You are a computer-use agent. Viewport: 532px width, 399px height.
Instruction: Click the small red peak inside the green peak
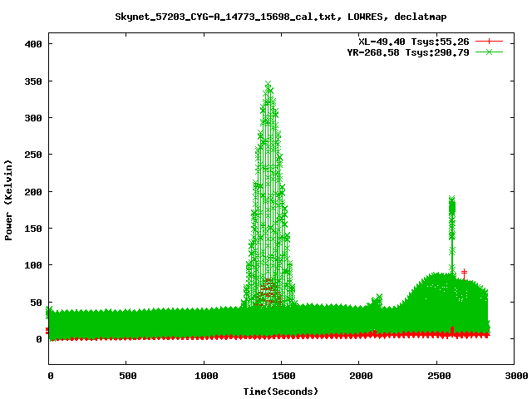click(268, 292)
